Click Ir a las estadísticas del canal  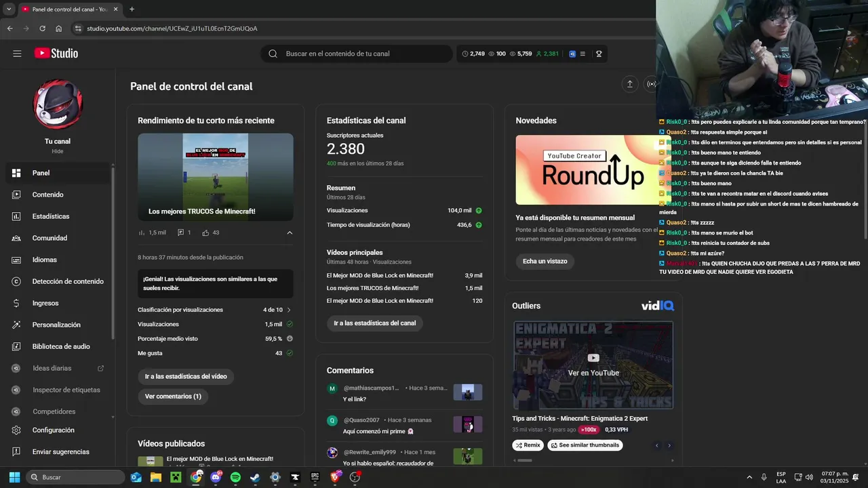point(375,323)
